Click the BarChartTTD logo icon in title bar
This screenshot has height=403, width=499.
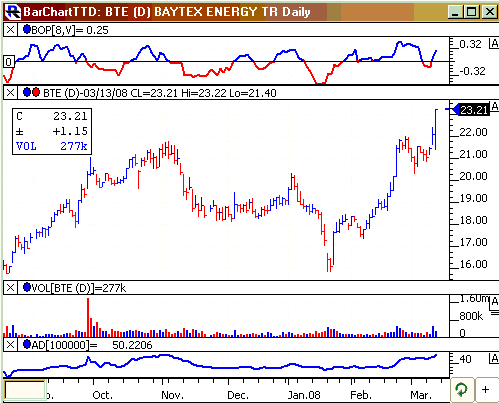click(13, 12)
